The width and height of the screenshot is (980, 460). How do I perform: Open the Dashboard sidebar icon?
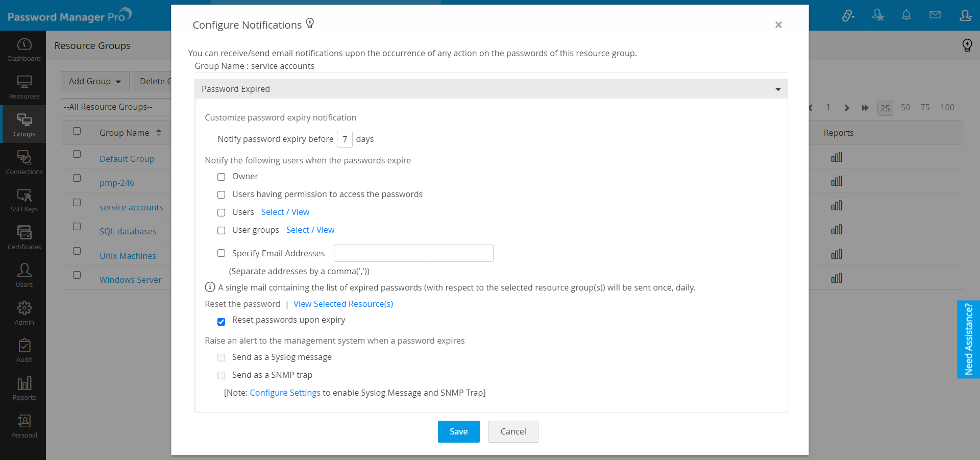click(x=24, y=50)
